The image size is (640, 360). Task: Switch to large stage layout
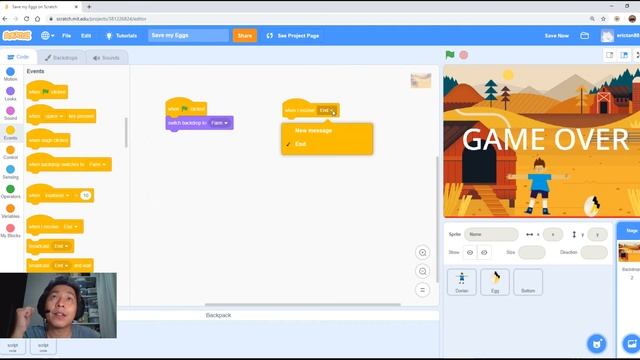[624, 55]
